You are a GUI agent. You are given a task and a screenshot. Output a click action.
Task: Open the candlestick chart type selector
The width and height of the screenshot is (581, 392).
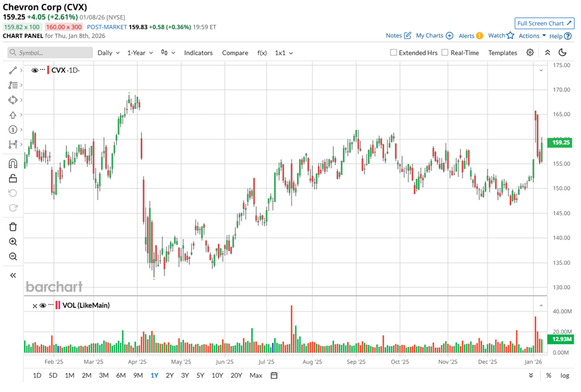[168, 53]
